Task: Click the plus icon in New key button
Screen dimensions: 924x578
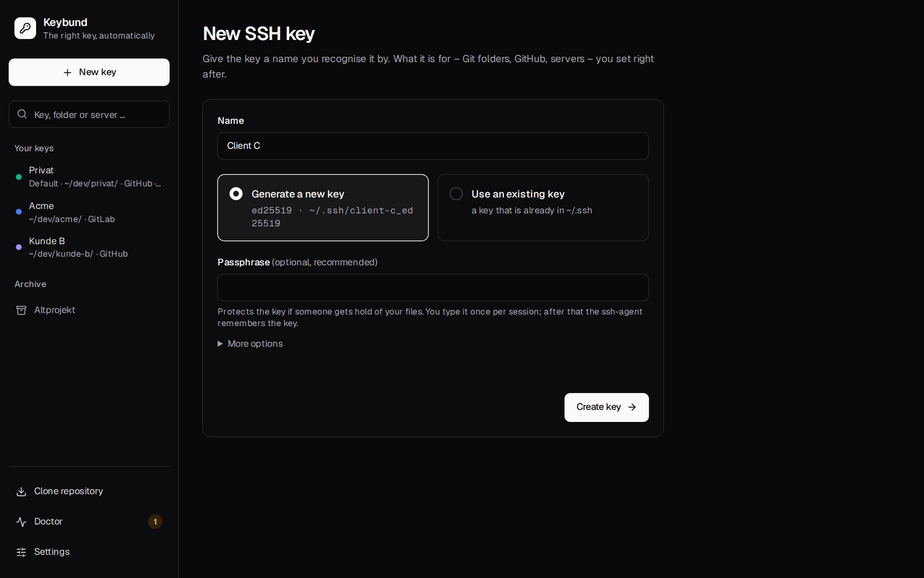Action: tap(67, 72)
